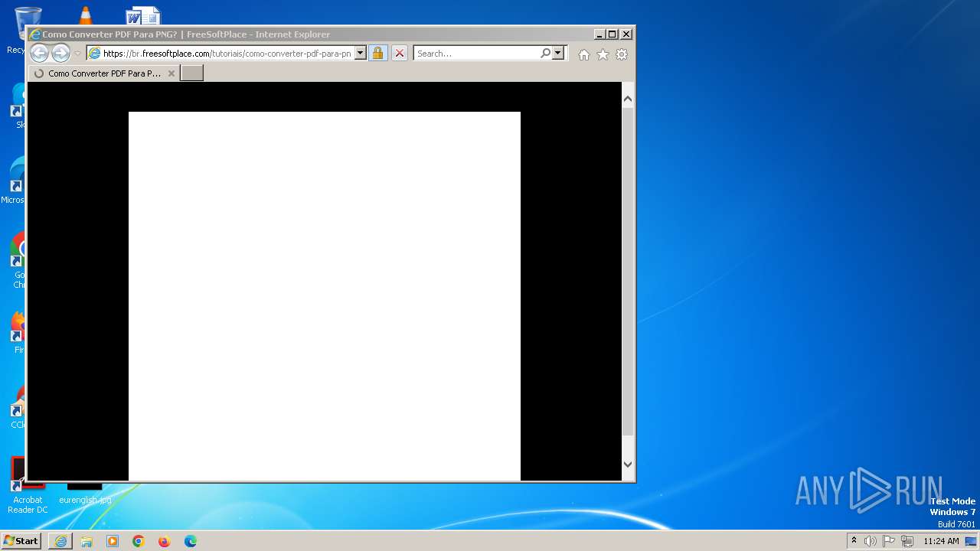
Task: Launch Microsoft Edge from the taskbar
Action: pyautogui.click(x=191, y=541)
